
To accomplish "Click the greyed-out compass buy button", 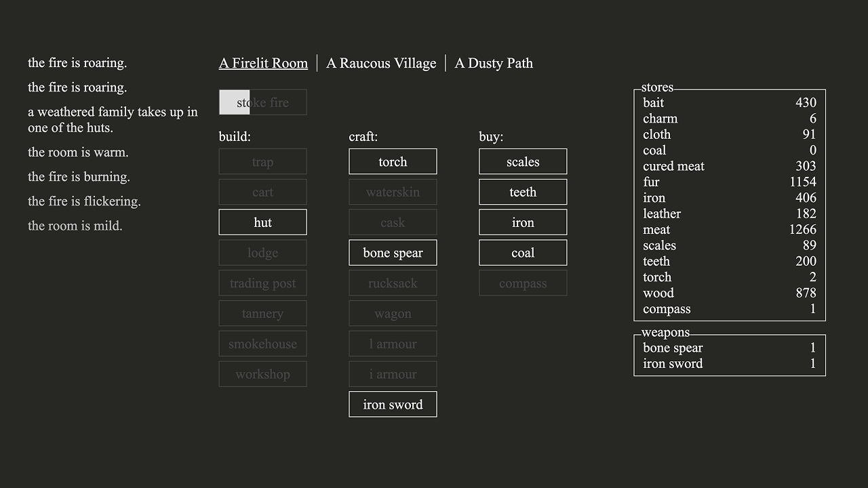I will [523, 283].
